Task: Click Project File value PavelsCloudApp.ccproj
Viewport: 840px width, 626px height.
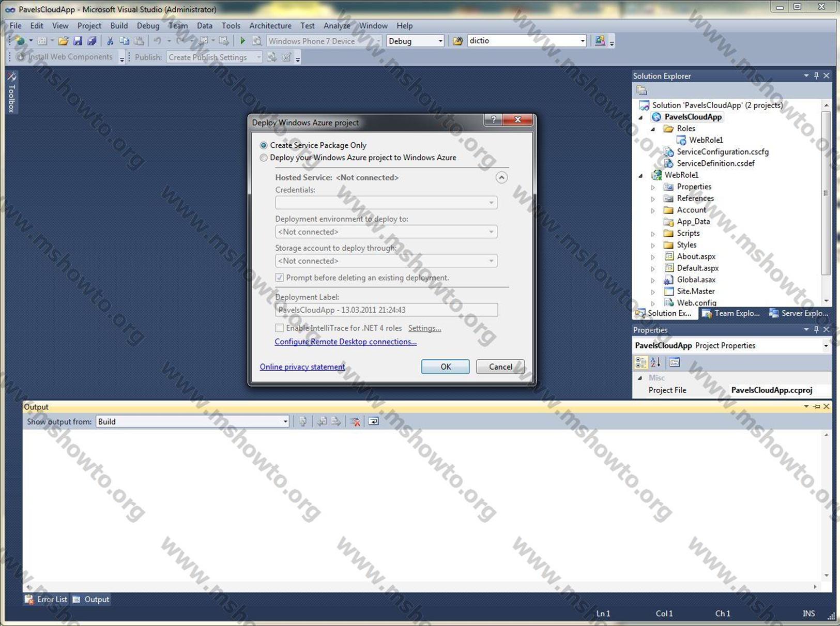Action: coord(772,390)
